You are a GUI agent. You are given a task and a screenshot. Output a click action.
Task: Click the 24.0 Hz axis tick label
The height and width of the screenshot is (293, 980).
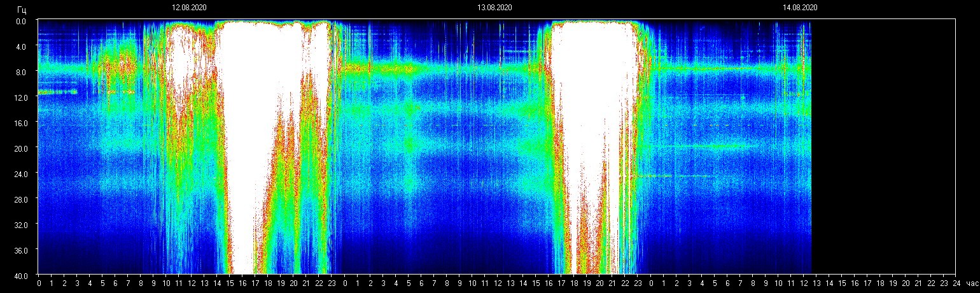click(x=23, y=174)
